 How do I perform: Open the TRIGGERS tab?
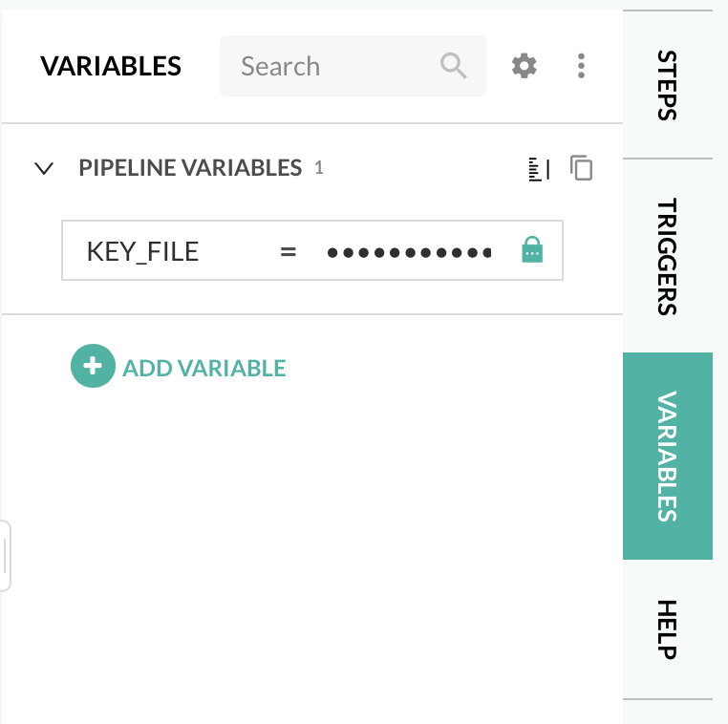[667, 256]
